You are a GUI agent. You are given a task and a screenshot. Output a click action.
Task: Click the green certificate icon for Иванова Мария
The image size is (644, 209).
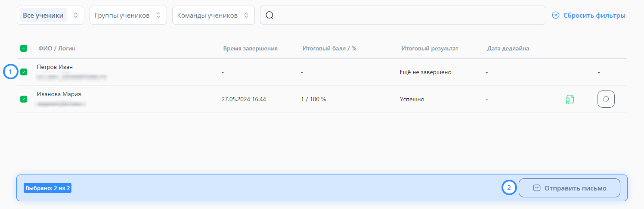coord(570,100)
